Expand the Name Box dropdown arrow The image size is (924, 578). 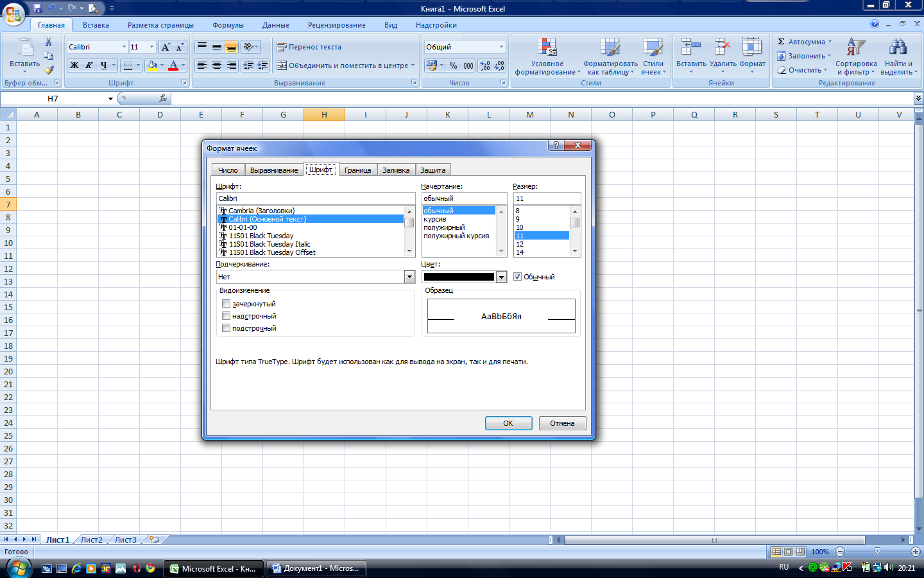click(x=110, y=98)
